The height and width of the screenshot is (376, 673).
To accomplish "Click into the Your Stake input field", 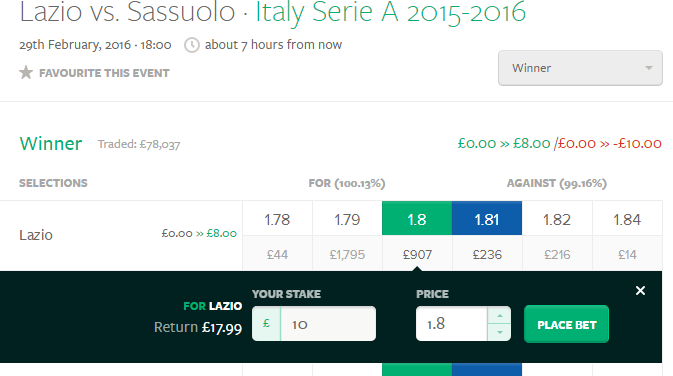I will (x=328, y=324).
